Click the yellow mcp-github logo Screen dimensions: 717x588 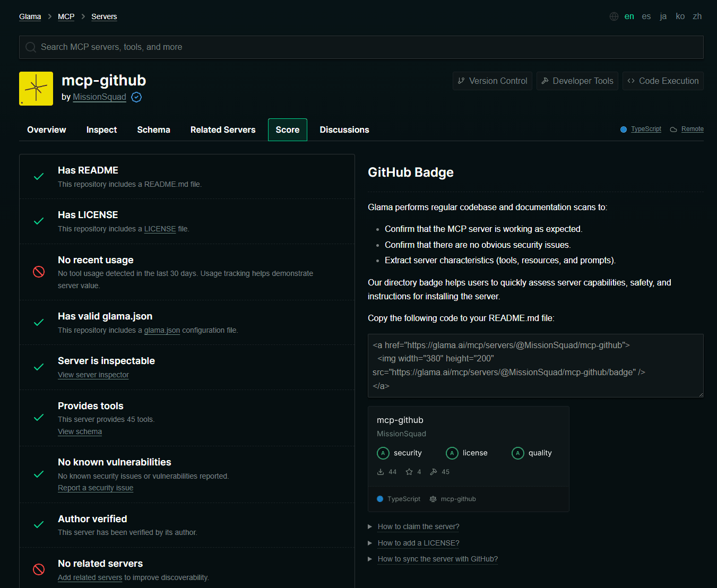click(36, 88)
